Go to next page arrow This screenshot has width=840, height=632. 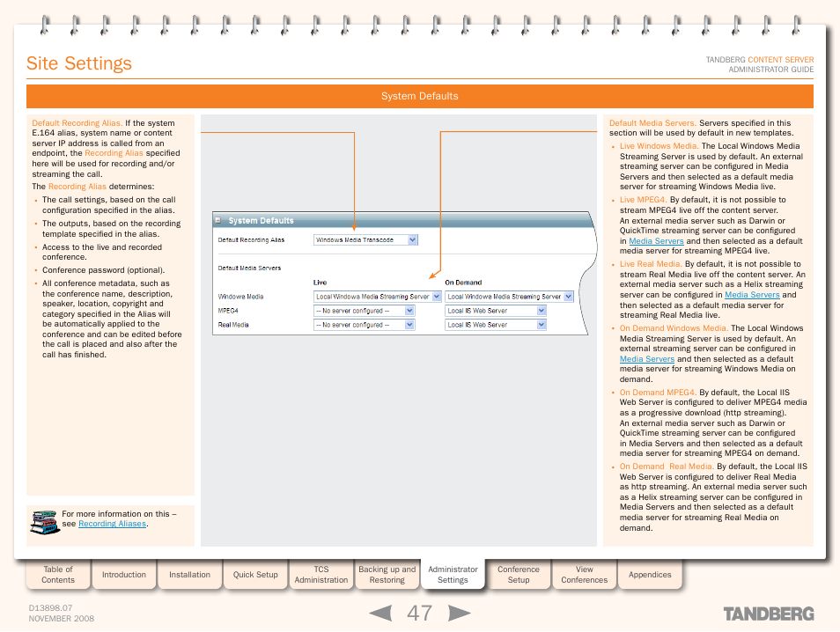tap(459, 614)
